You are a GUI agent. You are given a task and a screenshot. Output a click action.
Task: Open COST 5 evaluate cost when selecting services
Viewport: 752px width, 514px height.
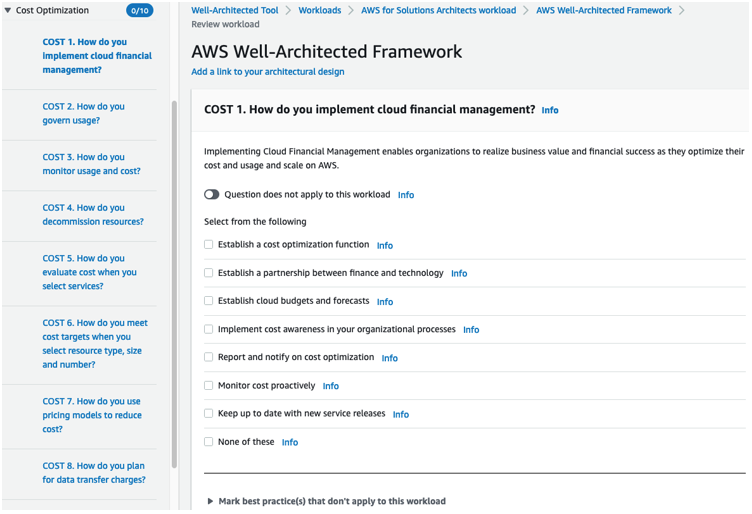[x=89, y=272]
